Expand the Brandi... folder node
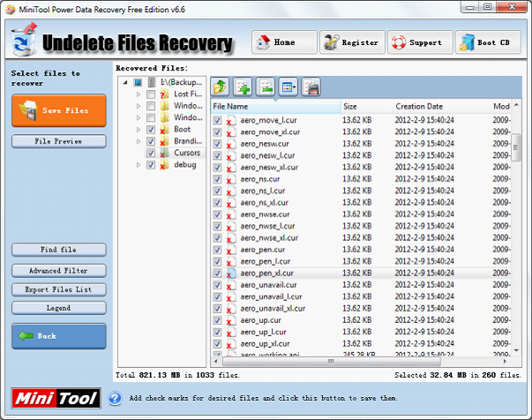This screenshot has width=532, height=420. (139, 141)
